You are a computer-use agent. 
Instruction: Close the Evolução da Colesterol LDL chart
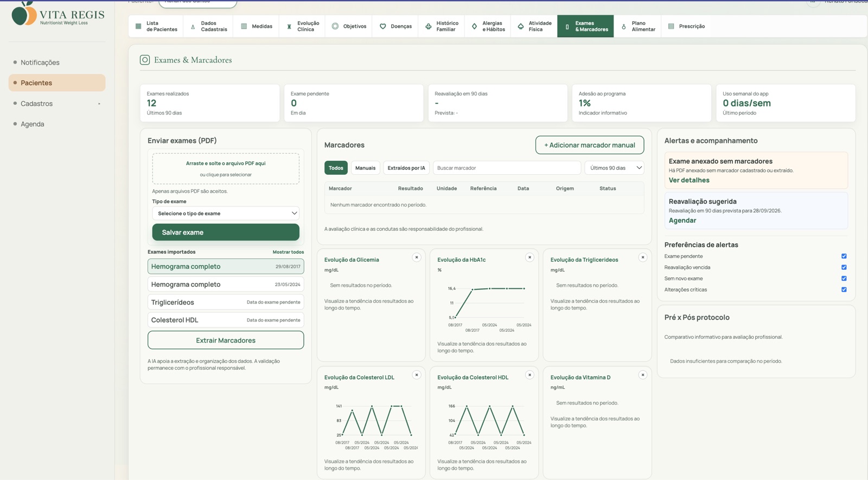coord(417,375)
